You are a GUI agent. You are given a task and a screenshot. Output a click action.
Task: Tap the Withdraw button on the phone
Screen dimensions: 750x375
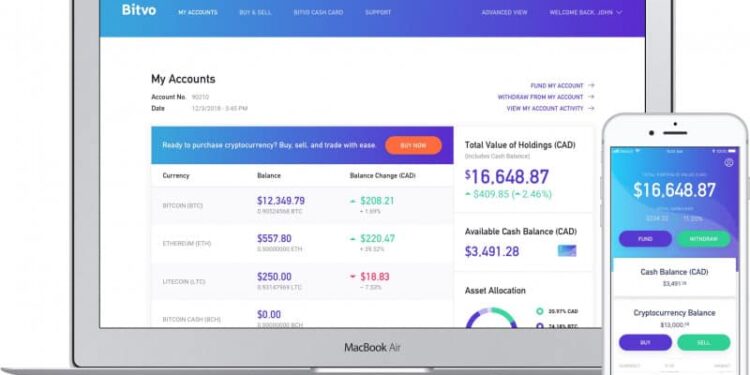click(704, 239)
